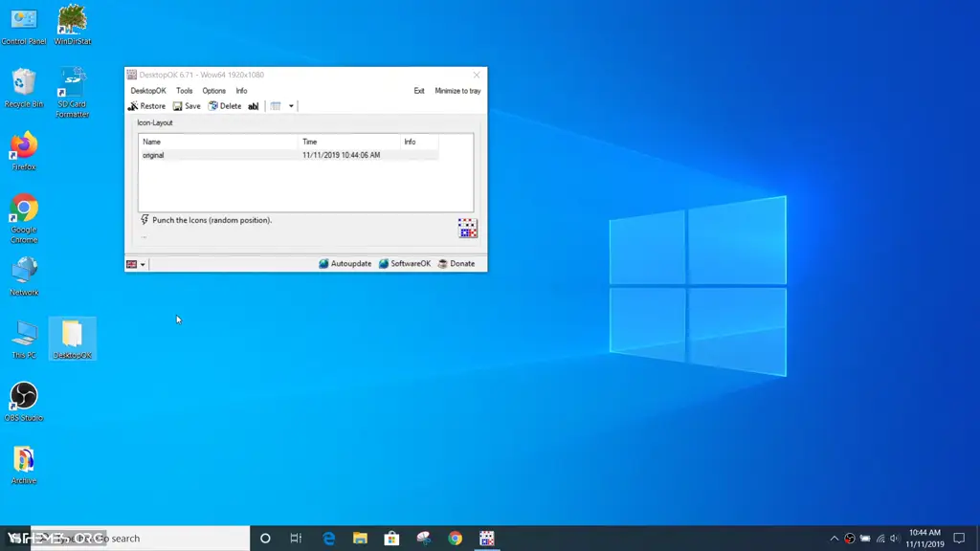The width and height of the screenshot is (980, 551).
Task: Show hidden system tray icons
Action: point(834,539)
